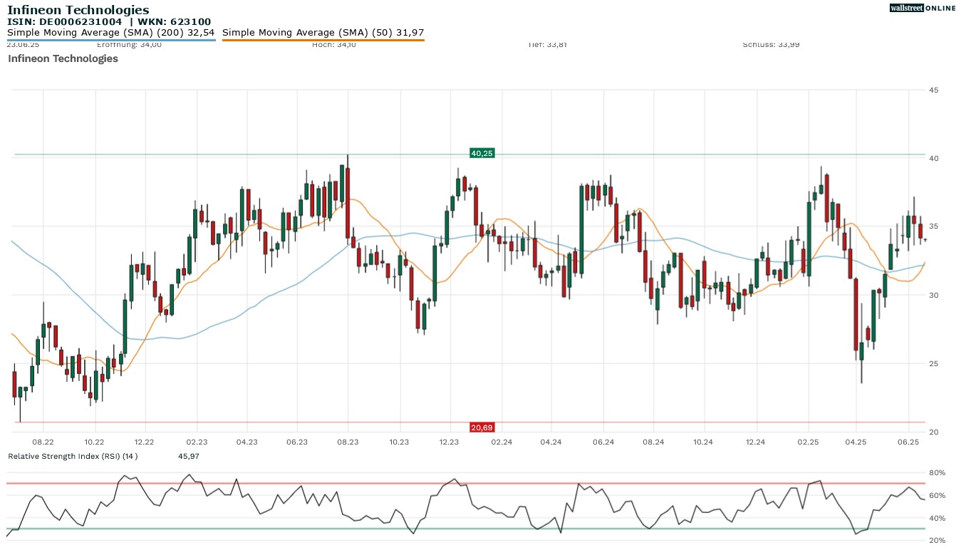Click the RSI value 45,97
Image resolution: width=961 pixels, height=560 pixels.
189,456
